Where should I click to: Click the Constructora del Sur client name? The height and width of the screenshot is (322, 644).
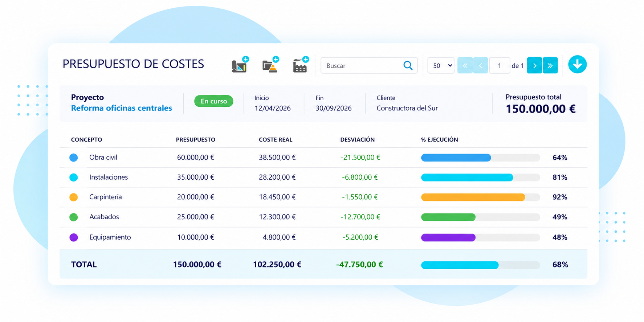pos(407,108)
